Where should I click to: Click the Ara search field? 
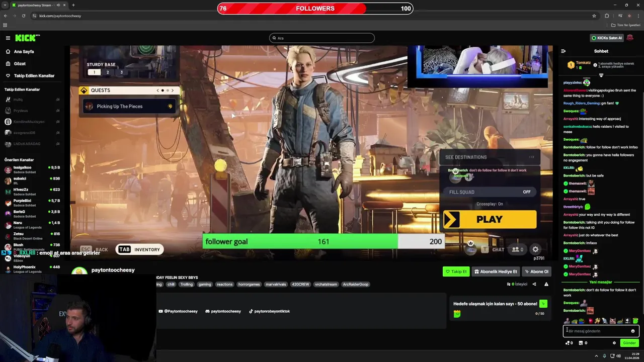[322, 38]
